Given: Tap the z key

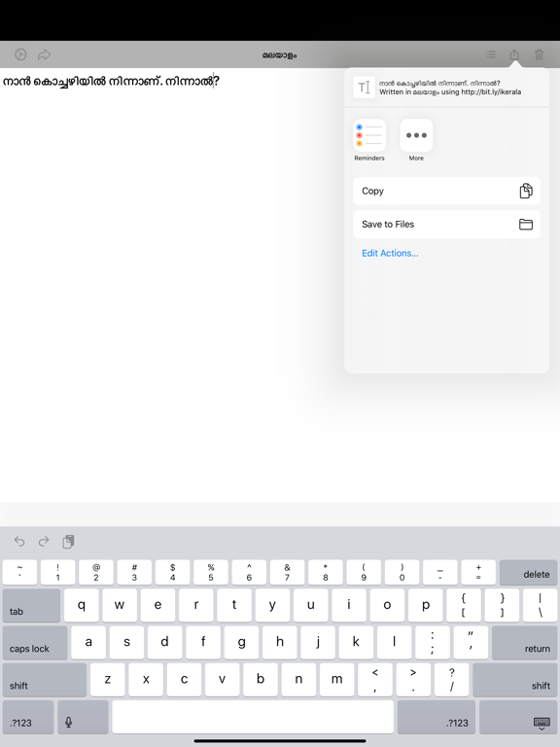Looking at the screenshot, I should pyautogui.click(x=108, y=680).
